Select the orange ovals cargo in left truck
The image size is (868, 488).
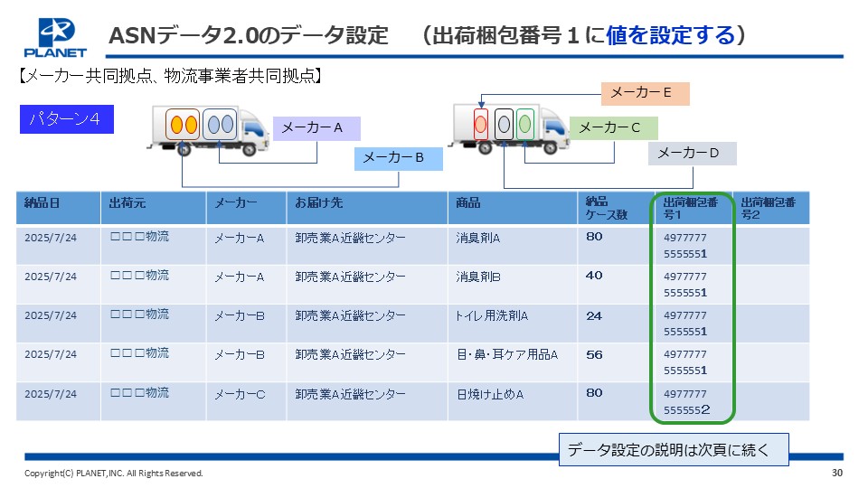click(x=183, y=125)
